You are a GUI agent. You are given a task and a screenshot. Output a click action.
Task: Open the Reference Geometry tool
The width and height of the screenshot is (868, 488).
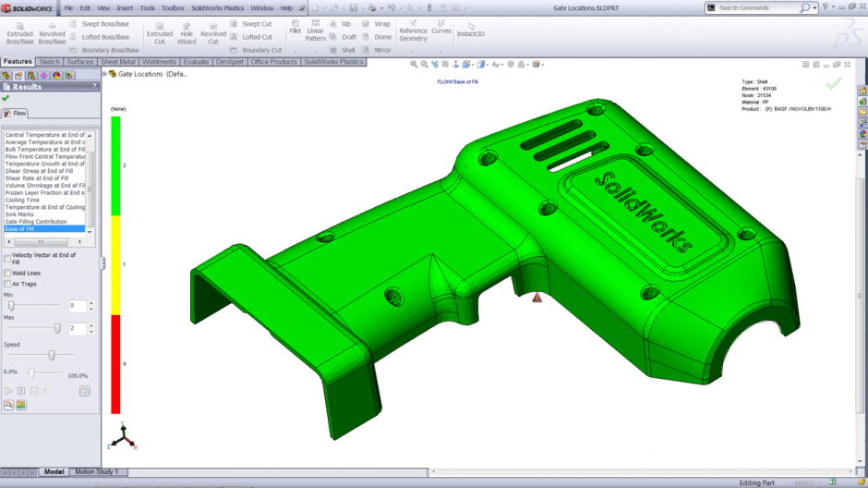(x=413, y=31)
